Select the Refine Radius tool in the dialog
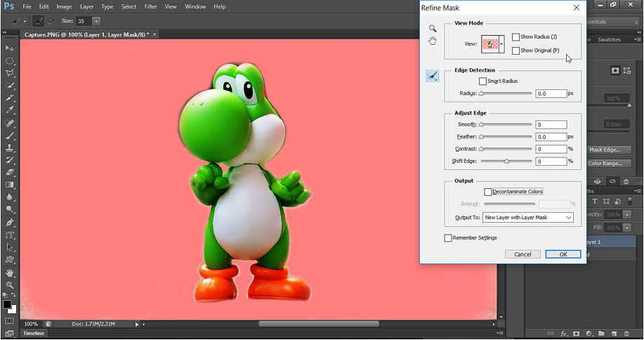 tap(433, 76)
